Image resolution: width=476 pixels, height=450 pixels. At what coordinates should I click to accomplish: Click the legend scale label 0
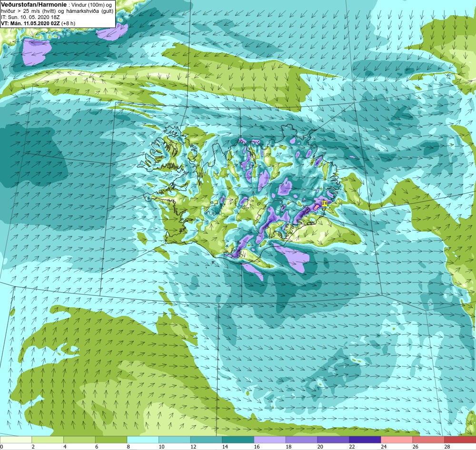1,447
